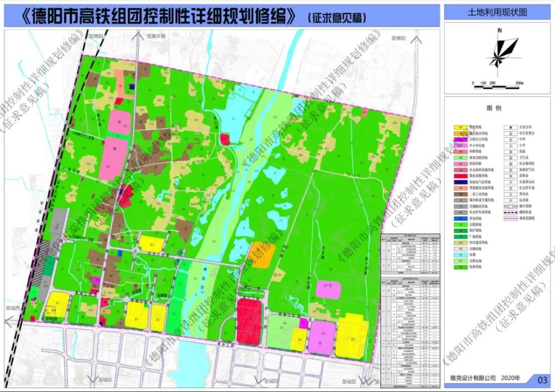Viewport: 555px width, 392px height.
Task: Click the header 土地利用现状图
Action: (497, 12)
